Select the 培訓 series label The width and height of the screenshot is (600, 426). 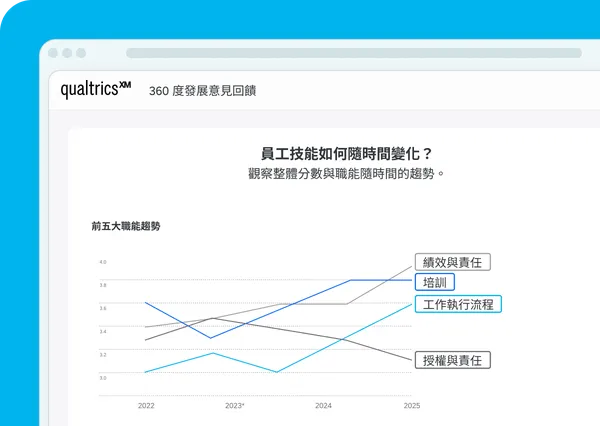click(x=435, y=282)
